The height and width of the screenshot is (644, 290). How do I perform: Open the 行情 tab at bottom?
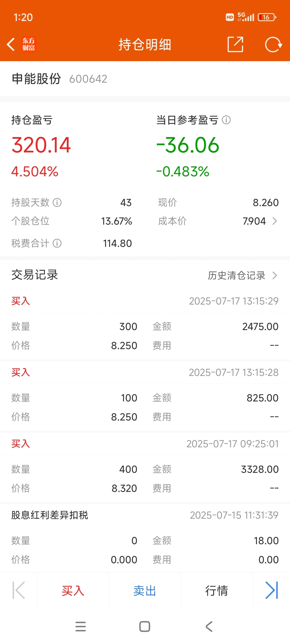217,591
